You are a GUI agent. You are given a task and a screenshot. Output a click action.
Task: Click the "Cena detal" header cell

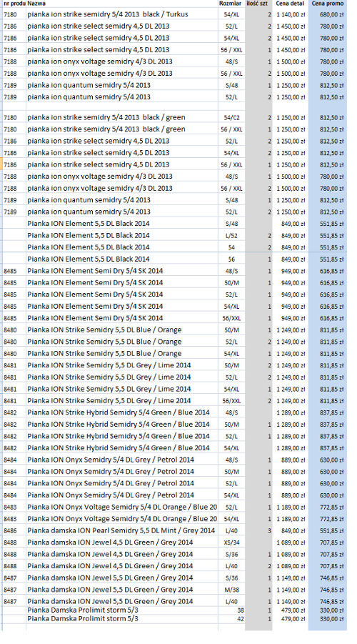(290, 4)
